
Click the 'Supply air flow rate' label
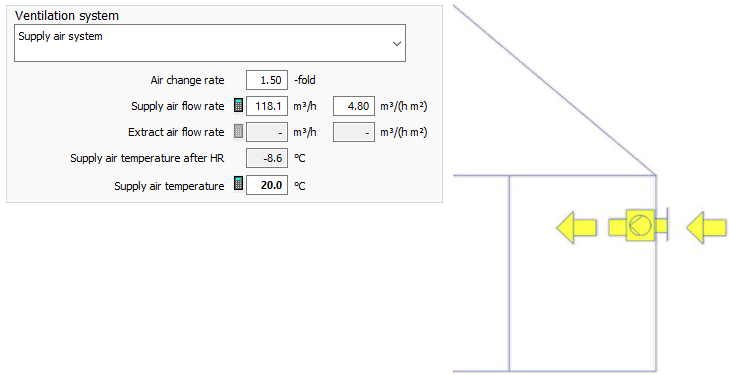[178, 106]
